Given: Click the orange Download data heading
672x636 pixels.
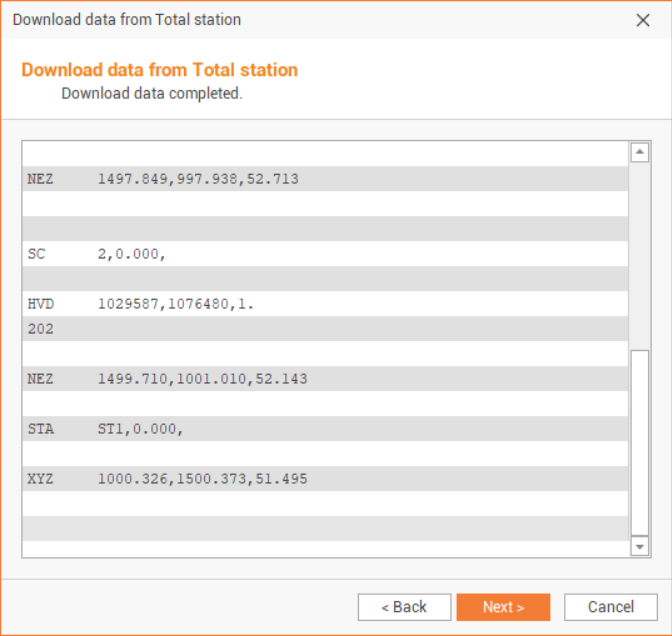Looking at the screenshot, I should point(160,70).
